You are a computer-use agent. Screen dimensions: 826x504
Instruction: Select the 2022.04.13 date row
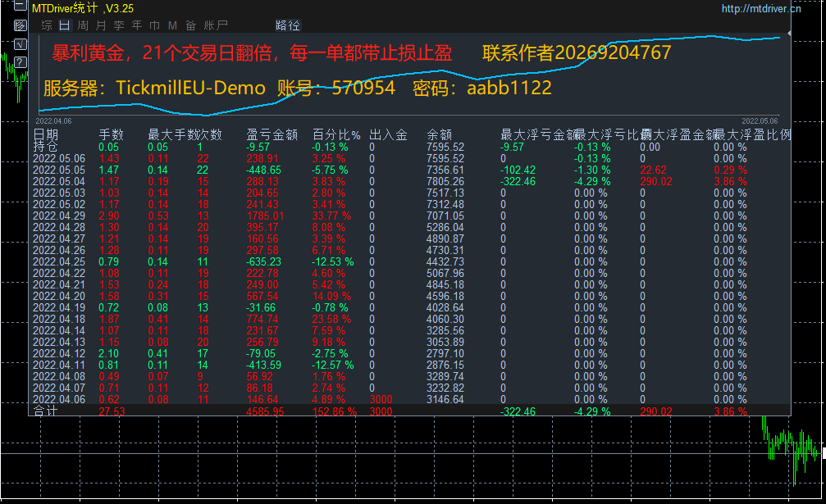pyautogui.click(x=59, y=342)
